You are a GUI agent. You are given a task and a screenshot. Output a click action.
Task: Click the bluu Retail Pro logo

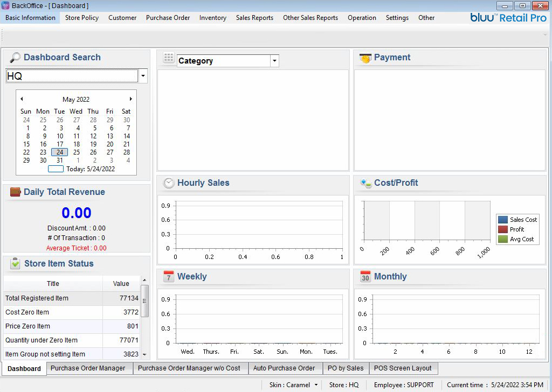click(x=508, y=18)
